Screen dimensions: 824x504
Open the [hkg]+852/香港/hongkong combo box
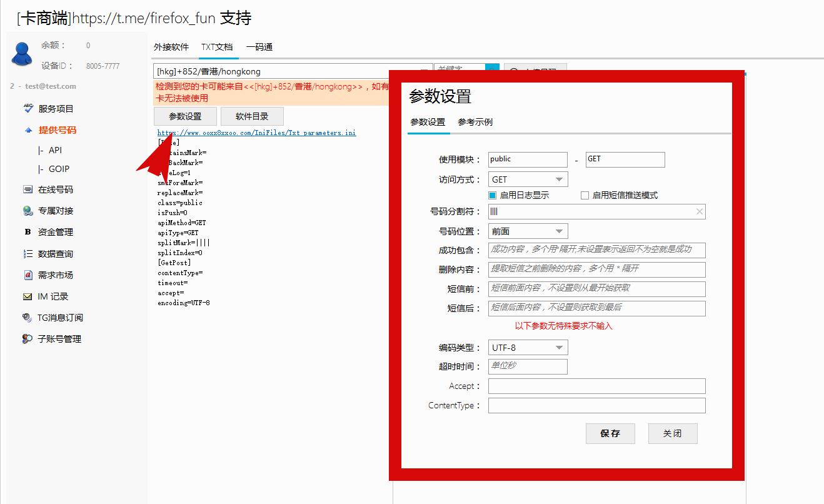(x=293, y=71)
